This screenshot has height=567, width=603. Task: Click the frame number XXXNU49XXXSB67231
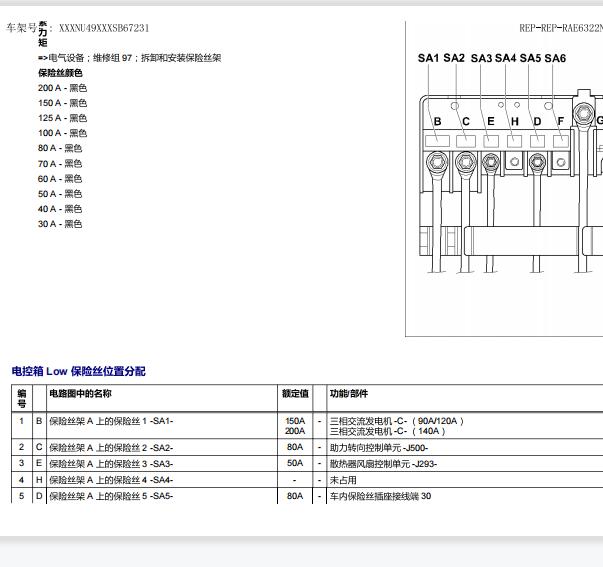[104, 28]
